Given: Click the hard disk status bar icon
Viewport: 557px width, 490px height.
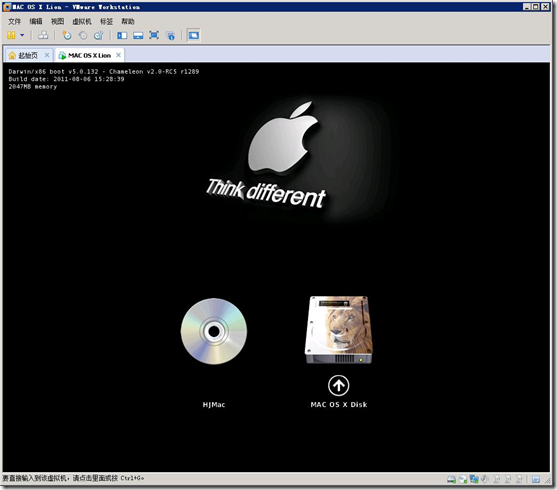Looking at the screenshot, I should click(x=451, y=479).
